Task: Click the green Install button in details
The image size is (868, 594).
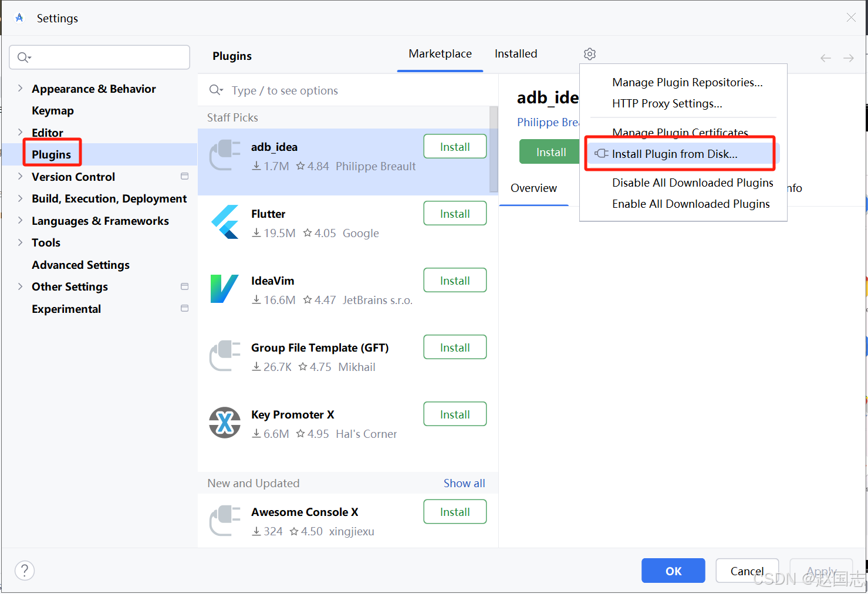Action: [x=550, y=152]
